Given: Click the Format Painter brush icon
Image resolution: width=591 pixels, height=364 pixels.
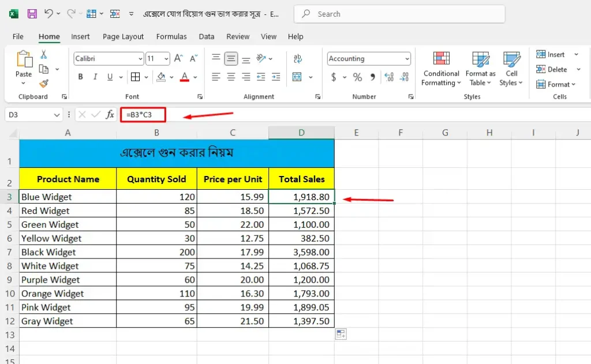Looking at the screenshot, I should pos(44,84).
